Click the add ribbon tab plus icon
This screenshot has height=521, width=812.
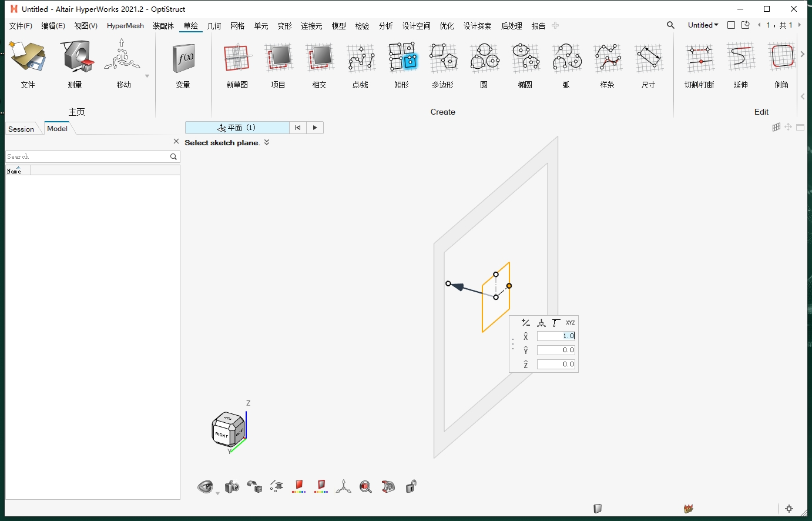click(555, 25)
